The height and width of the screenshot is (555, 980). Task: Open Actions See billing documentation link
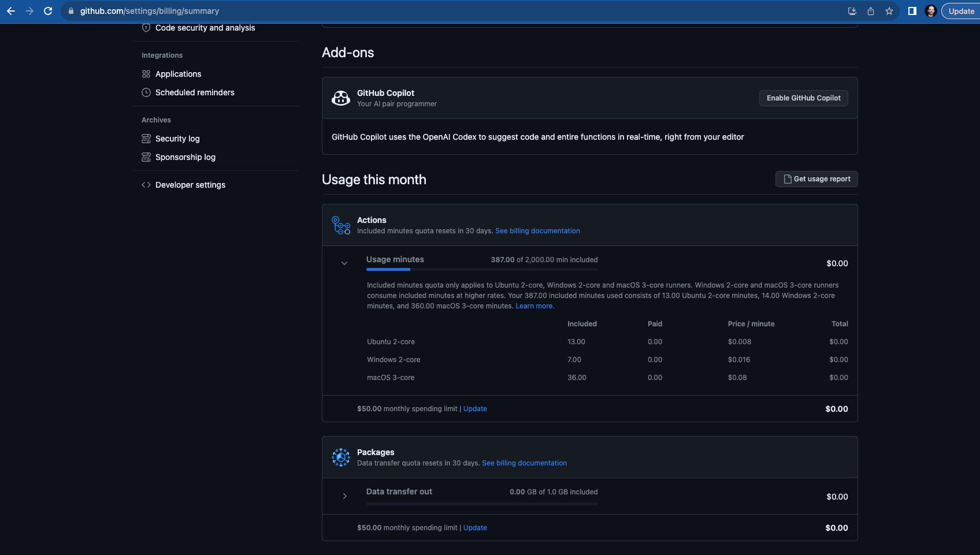pos(537,231)
